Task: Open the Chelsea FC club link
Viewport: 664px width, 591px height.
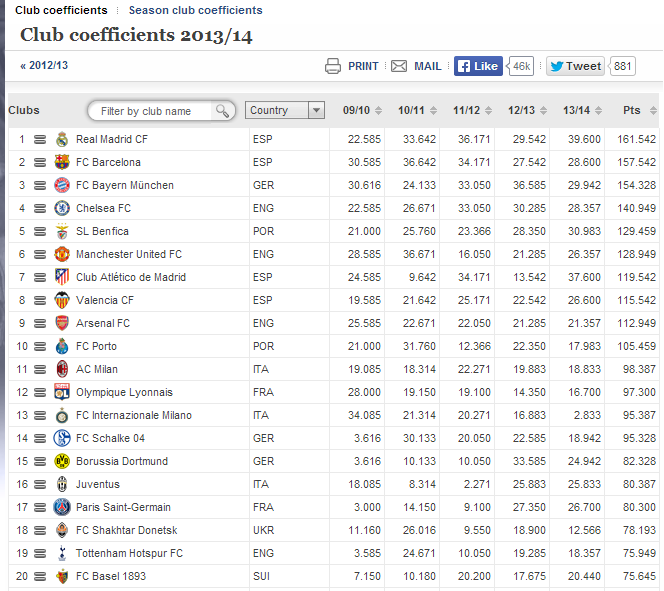Action: coord(103,208)
